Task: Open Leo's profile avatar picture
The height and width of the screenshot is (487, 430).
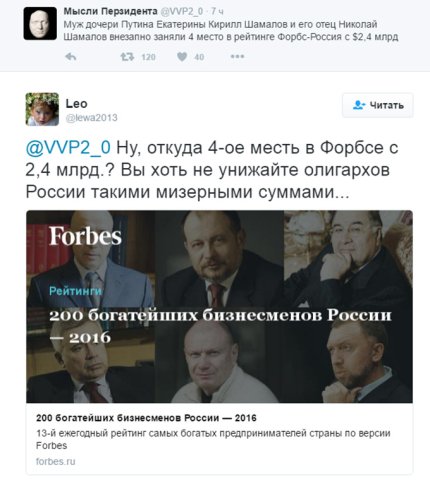Action: tap(42, 109)
